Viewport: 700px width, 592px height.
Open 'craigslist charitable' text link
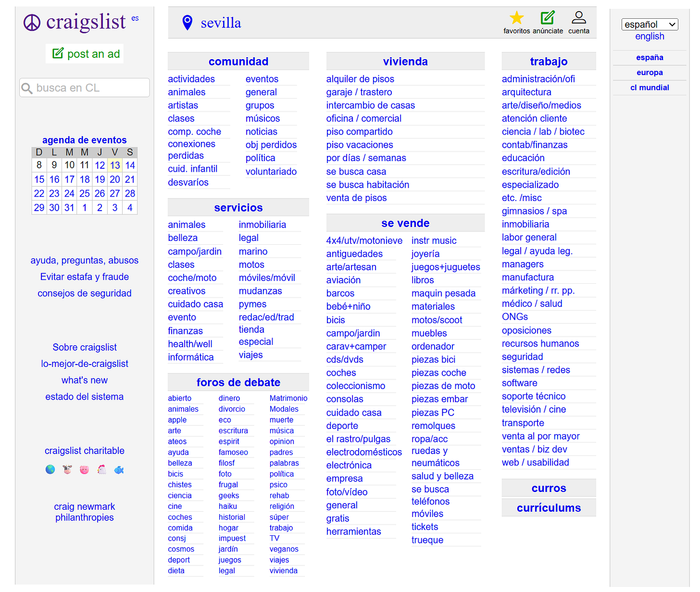tap(85, 451)
